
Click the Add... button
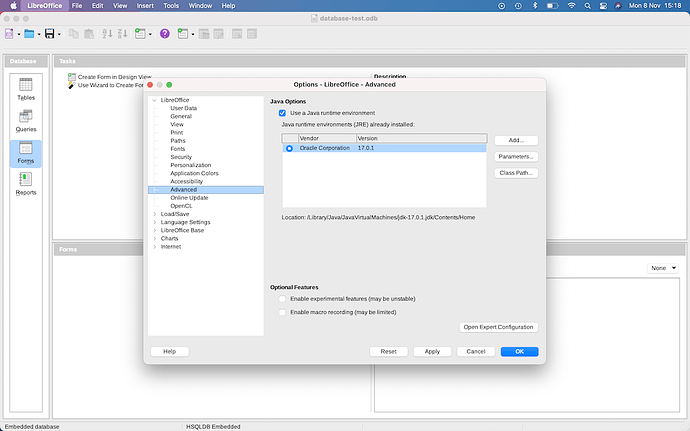516,140
